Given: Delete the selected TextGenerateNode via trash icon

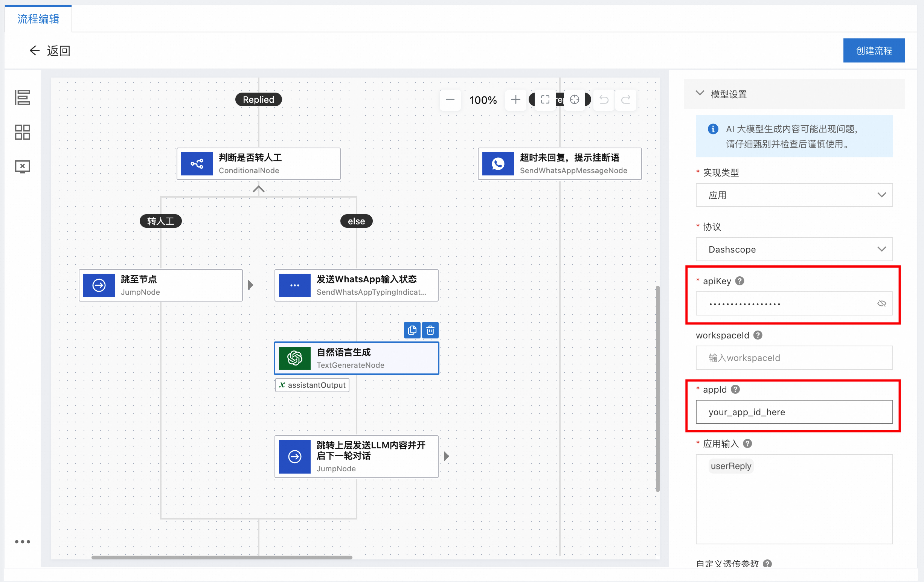Looking at the screenshot, I should click(430, 330).
